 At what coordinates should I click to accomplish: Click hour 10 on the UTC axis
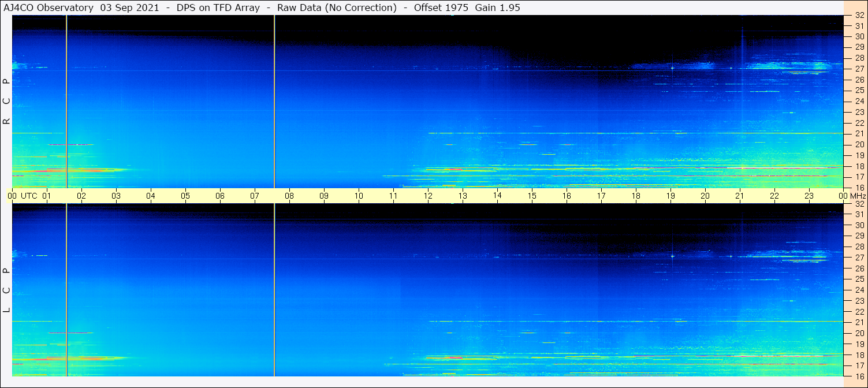click(x=359, y=196)
